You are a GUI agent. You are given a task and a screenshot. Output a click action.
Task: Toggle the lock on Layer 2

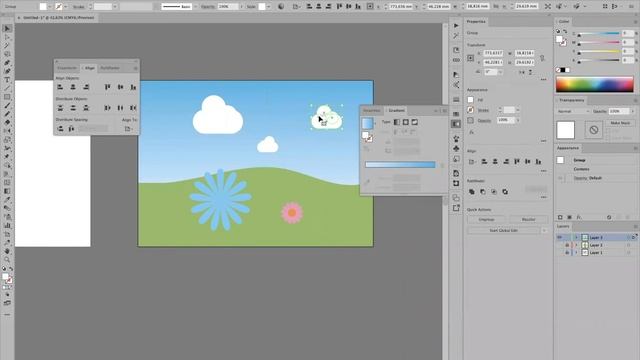click(567, 245)
